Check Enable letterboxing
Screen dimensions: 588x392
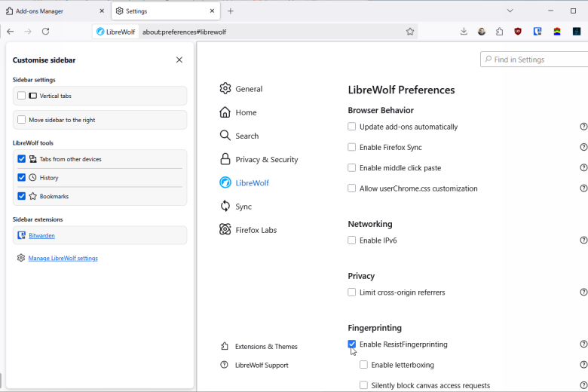[x=363, y=365]
